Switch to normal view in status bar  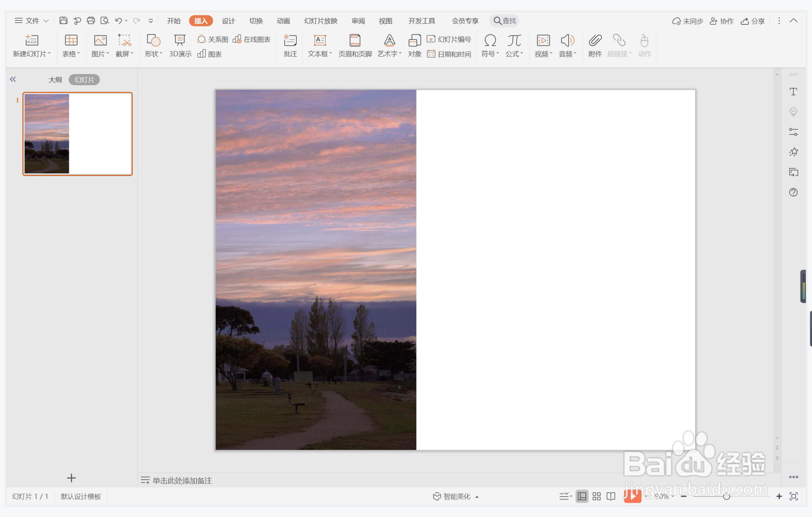pos(582,496)
